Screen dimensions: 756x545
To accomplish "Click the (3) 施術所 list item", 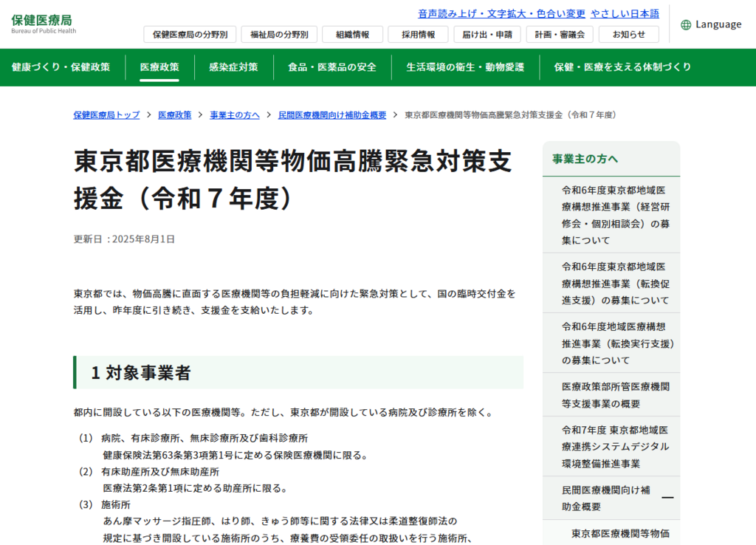I will tap(105, 504).
